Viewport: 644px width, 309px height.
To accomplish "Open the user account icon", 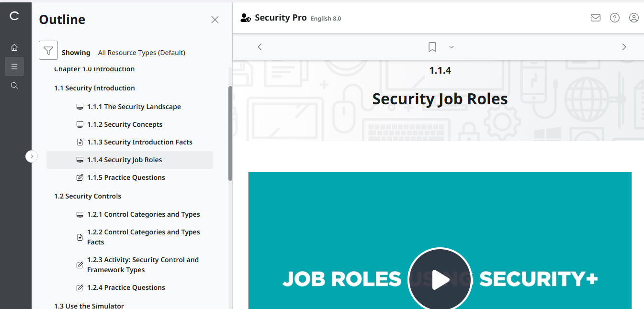I will pyautogui.click(x=633, y=17).
